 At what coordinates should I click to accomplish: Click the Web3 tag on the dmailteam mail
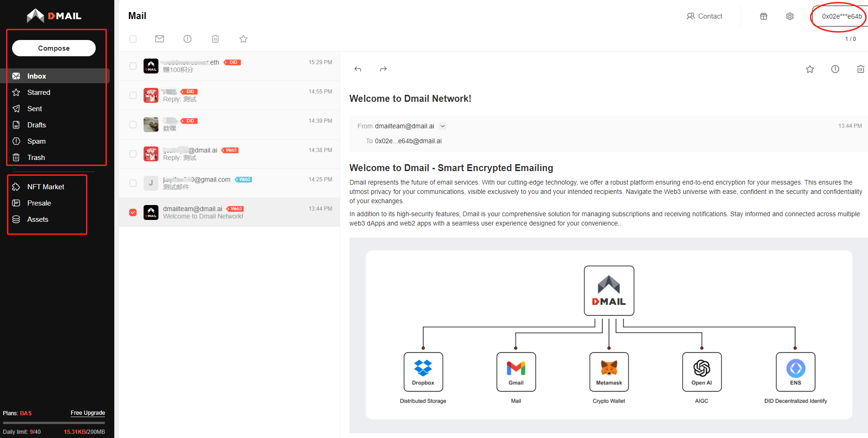pyautogui.click(x=235, y=209)
